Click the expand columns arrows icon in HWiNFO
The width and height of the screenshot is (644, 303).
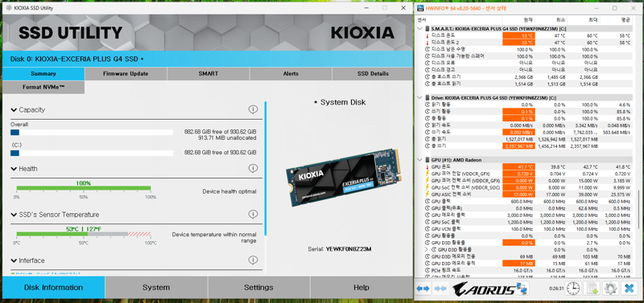pos(423,289)
